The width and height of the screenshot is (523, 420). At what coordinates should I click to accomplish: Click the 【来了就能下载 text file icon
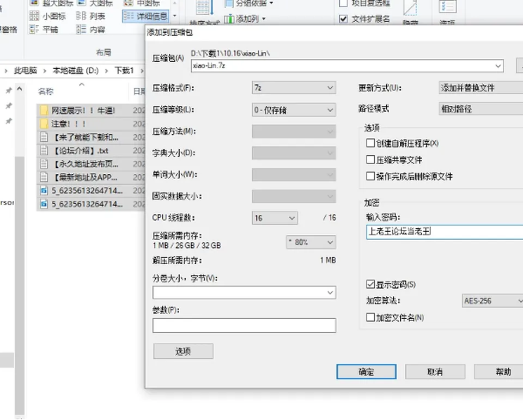pyautogui.click(x=44, y=137)
